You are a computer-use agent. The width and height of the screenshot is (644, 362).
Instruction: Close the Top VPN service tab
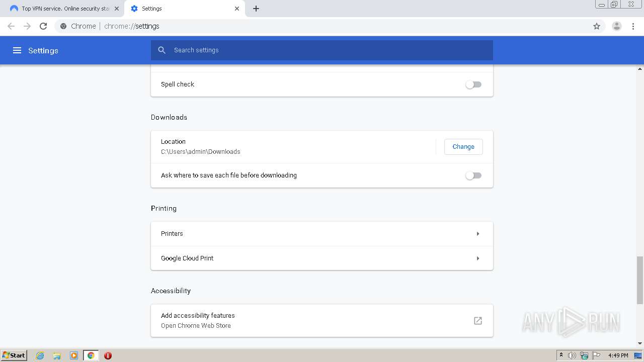tap(117, 9)
